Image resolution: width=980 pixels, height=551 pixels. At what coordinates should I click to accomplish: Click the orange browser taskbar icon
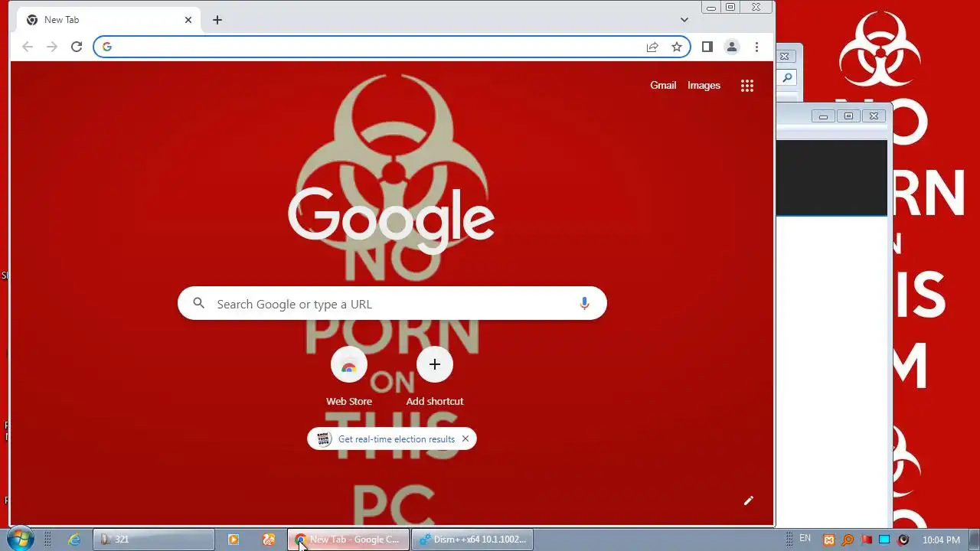268,540
